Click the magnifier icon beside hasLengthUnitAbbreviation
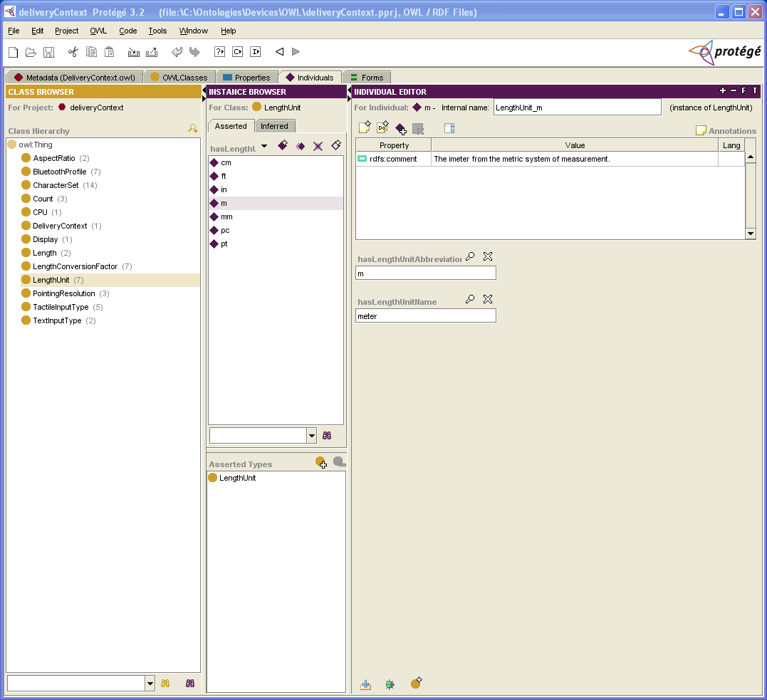Viewport: 767px width, 700px height. pos(470,257)
